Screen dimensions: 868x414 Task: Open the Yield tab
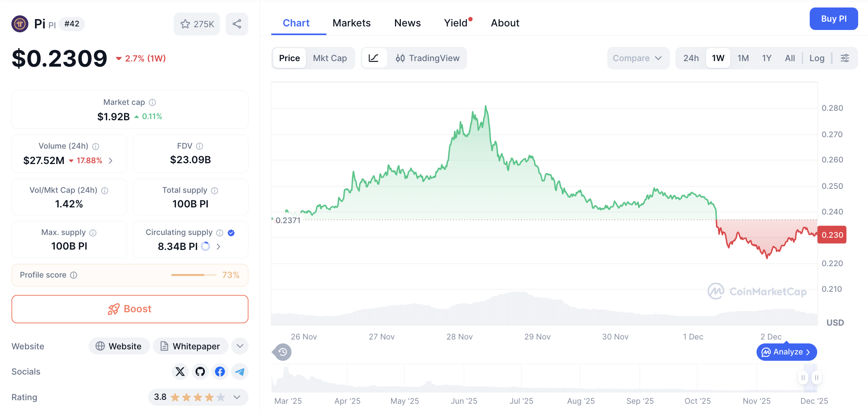click(x=456, y=22)
